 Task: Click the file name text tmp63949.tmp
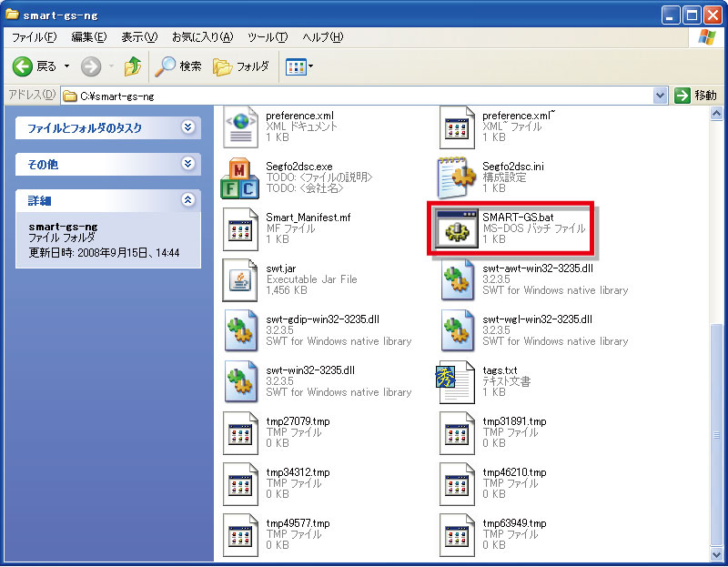pos(514,524)
